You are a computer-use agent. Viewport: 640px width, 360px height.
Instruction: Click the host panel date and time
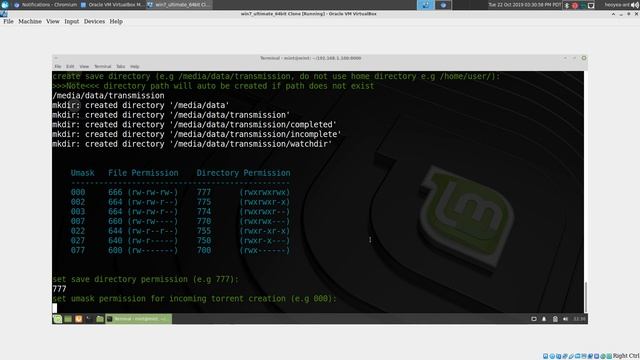[x=524, y=5]
